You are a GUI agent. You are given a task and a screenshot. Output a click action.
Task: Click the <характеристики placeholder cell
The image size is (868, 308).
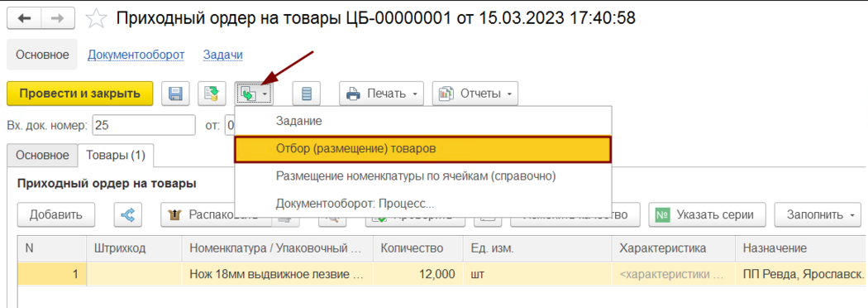pos(674,274)
